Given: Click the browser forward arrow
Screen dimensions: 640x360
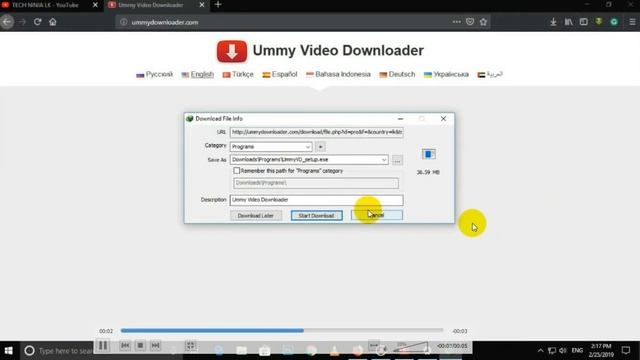Looking at the screenshot, I should 22,22.
